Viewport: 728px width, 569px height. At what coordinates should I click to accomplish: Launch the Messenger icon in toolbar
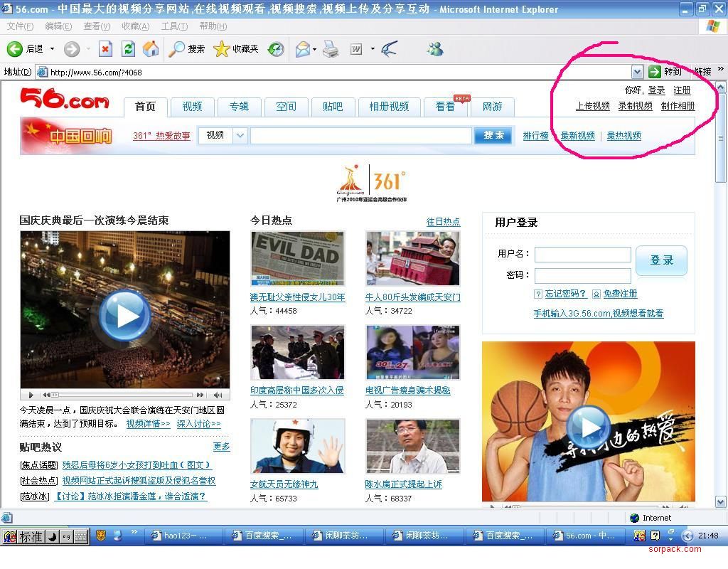435,49
